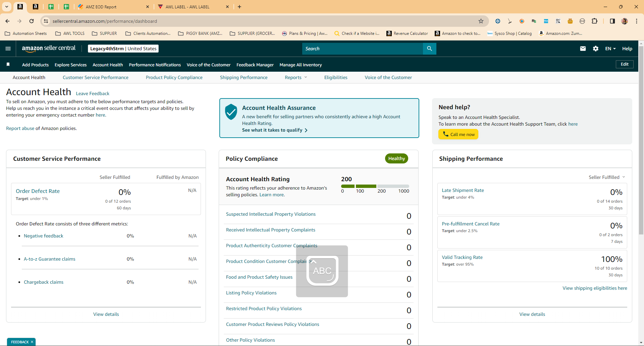Open Explore Services in the nav bar
The image size is (644, 346).
70,65
